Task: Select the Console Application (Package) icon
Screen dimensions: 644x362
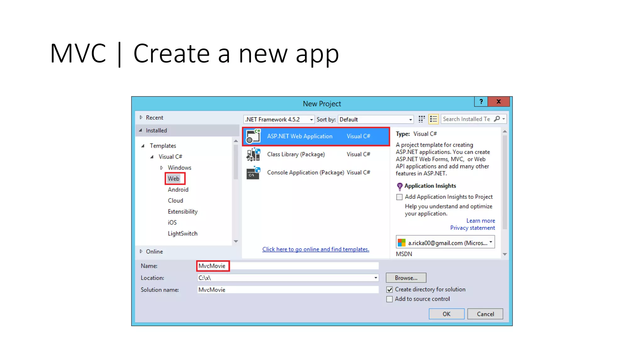Action: [x=253, y=173]
